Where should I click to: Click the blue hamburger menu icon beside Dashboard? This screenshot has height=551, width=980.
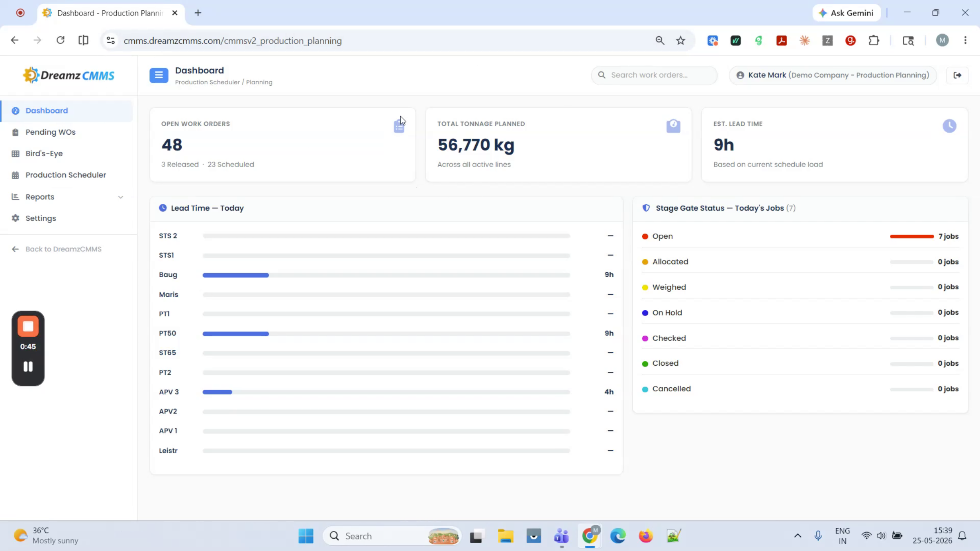click(x=159, y=75)
